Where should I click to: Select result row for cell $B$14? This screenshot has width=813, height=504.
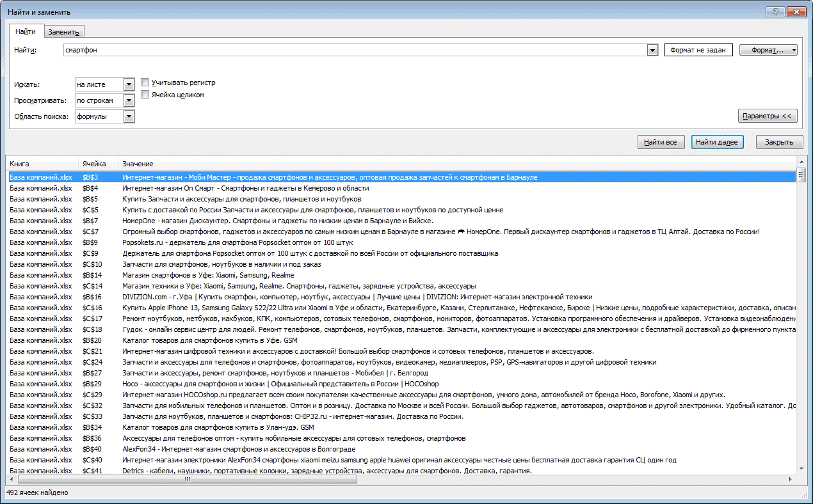pos(401,275)
